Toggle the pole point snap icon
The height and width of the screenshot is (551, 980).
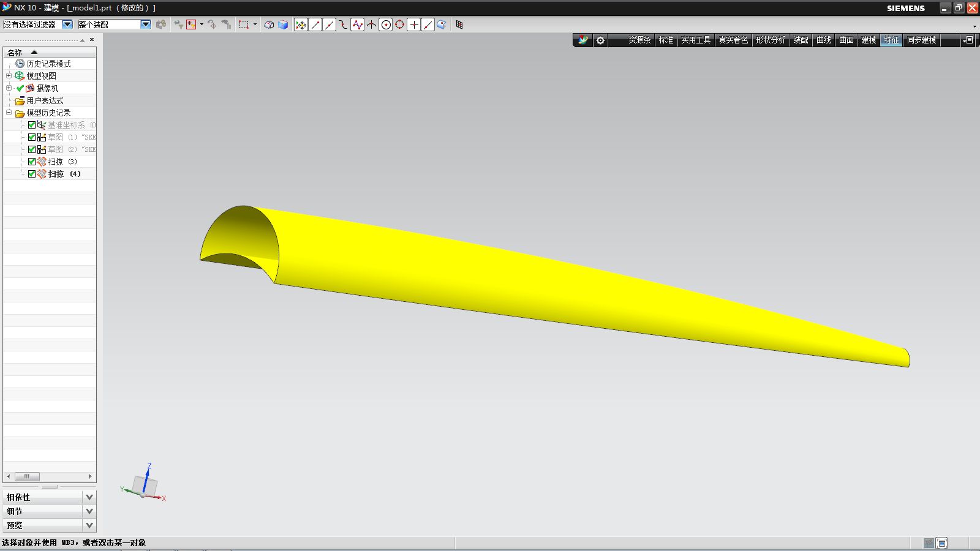click(358, 24)
